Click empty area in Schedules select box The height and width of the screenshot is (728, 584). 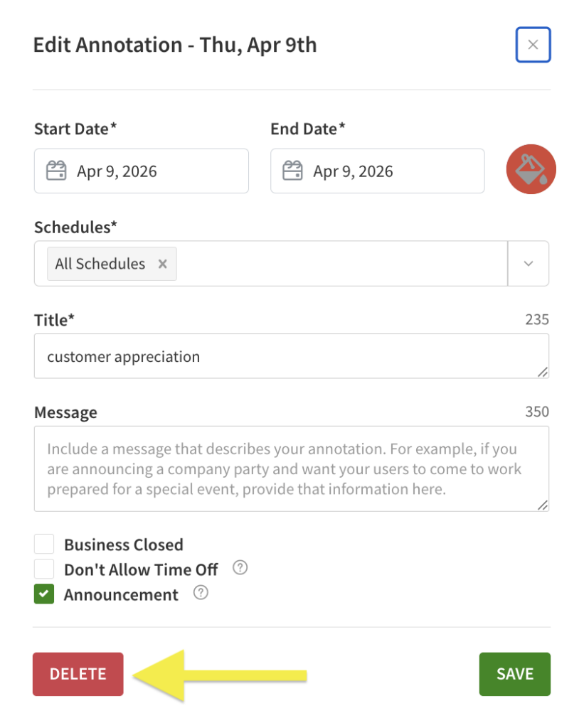(x=341, y=264)
